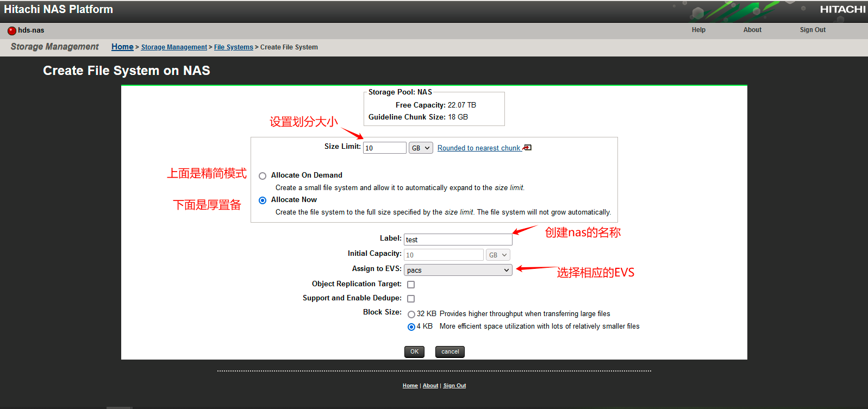The height and width of the screenshot is (409, 868).
Task: Click the Storage Management section heading
Action: (x=54, y=47)
